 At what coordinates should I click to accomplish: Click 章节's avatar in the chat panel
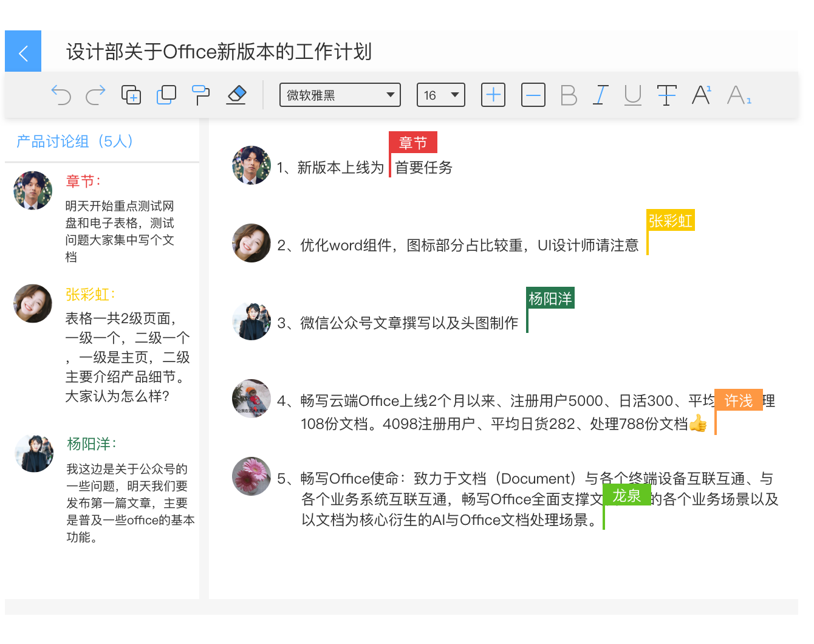pyautogui.click(x=33, y=190)
